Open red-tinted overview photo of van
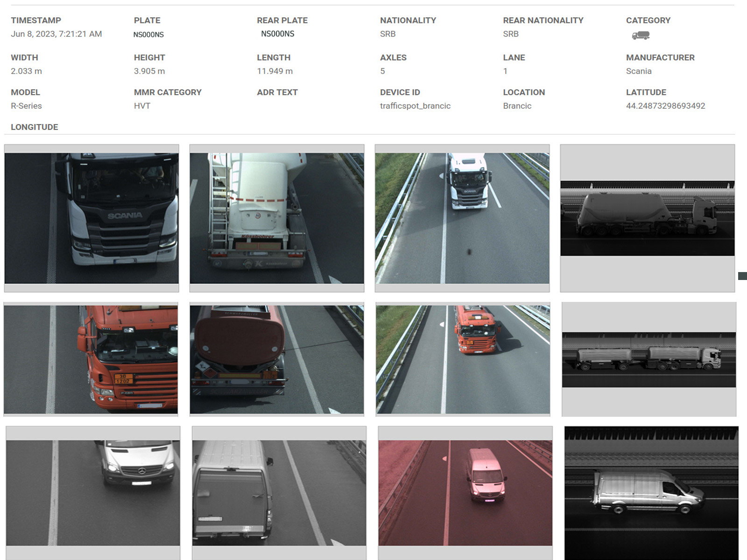 [x=465, y=493]
